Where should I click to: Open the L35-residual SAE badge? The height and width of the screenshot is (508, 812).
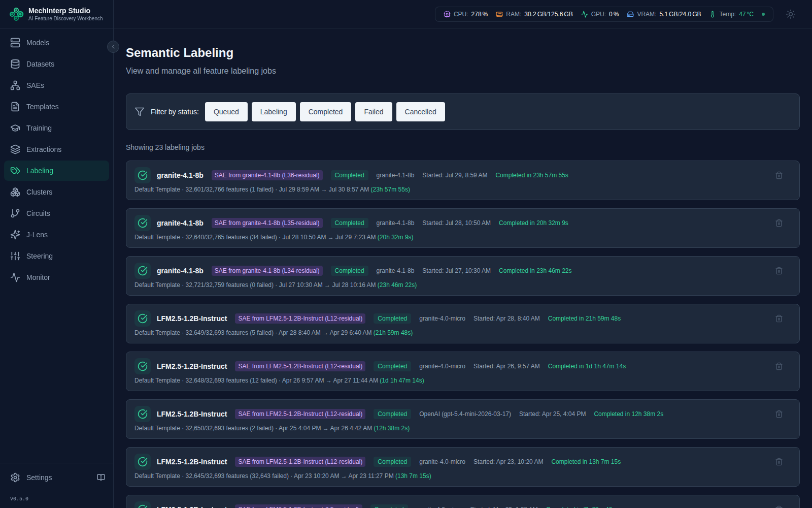click(267, 223)
